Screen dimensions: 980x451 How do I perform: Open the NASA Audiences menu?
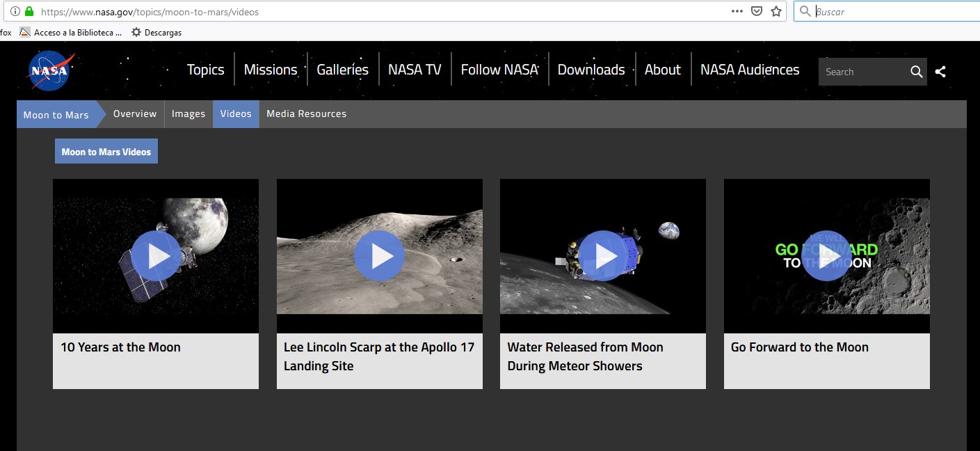coord(749,70)
